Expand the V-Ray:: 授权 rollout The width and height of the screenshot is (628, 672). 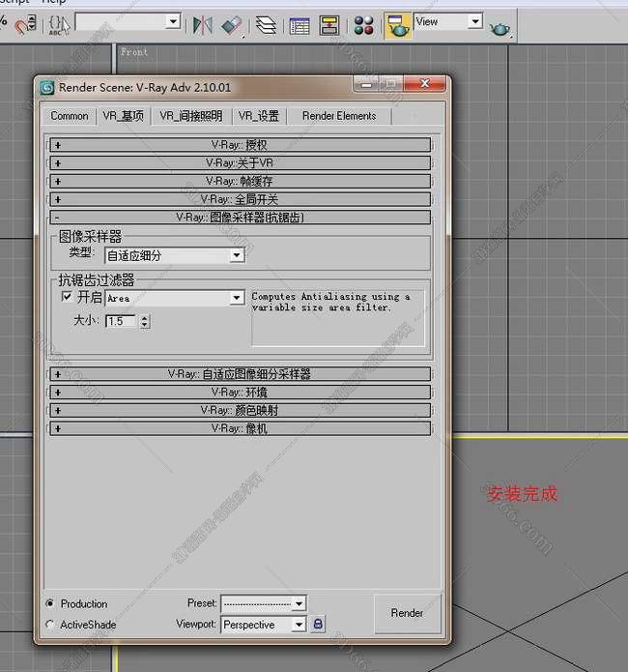pyautogui.click(x=240, y=145)
